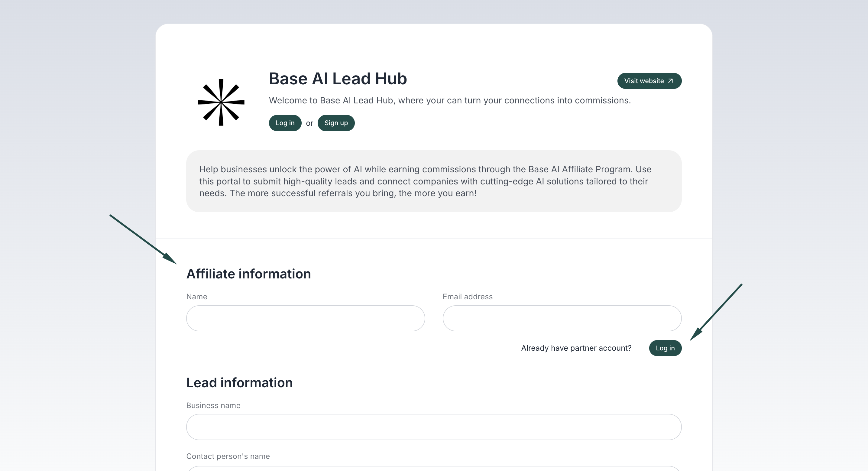
Task: Click the Base AI asterisk logo
Action: (221, 102)
